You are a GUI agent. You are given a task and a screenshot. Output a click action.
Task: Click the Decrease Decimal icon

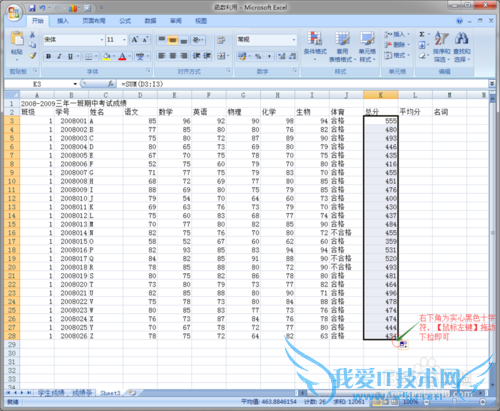pyautogui.click(x=293, y=56)
